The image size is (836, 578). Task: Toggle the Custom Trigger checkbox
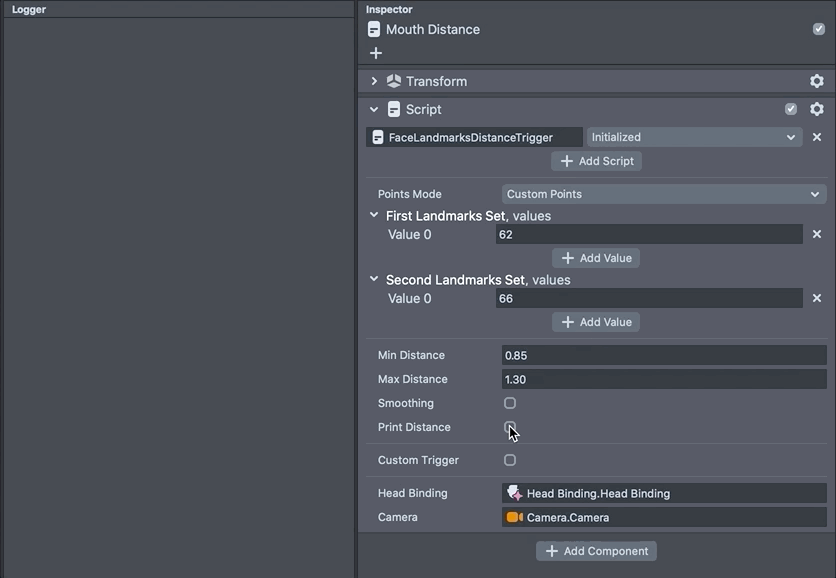click(x=510, y=460)
